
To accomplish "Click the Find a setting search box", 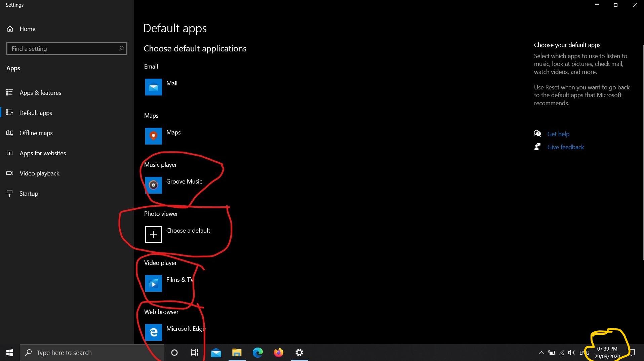I will click(x=67, y=48).
